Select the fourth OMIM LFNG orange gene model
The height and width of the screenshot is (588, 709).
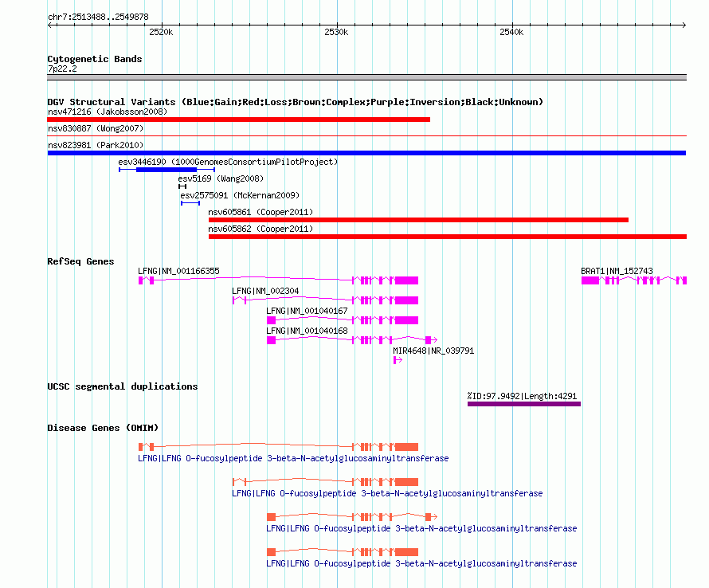(x=343, y=552)
